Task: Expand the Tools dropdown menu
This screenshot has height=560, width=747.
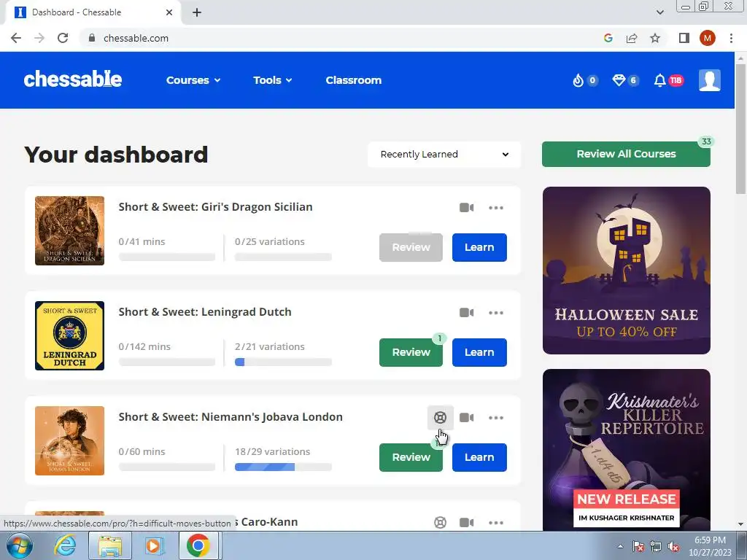Action: (x=273, y=80)
